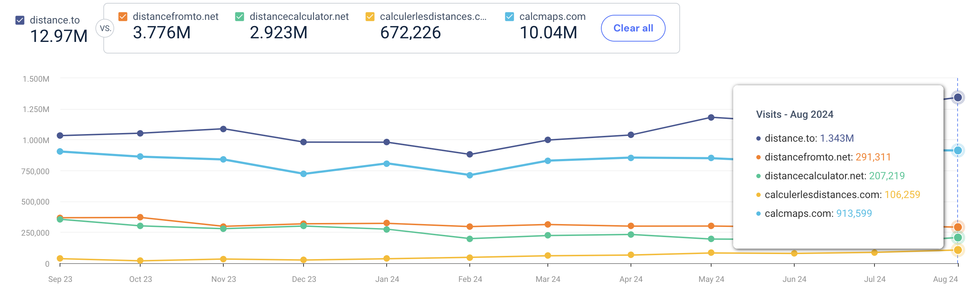Disable the distancecalculator.net checkbox

pyautogui.click(x=240, y=17)
